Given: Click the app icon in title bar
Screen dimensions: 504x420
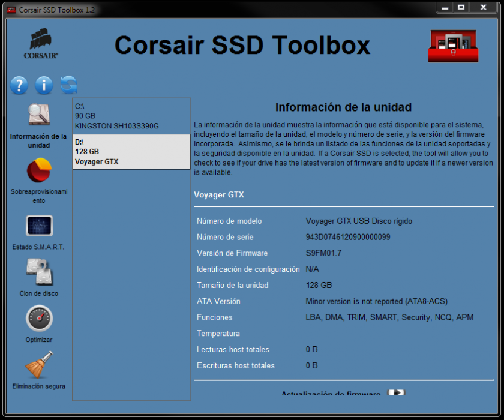Looking at the screenshot, I should [x=11, y=10].
